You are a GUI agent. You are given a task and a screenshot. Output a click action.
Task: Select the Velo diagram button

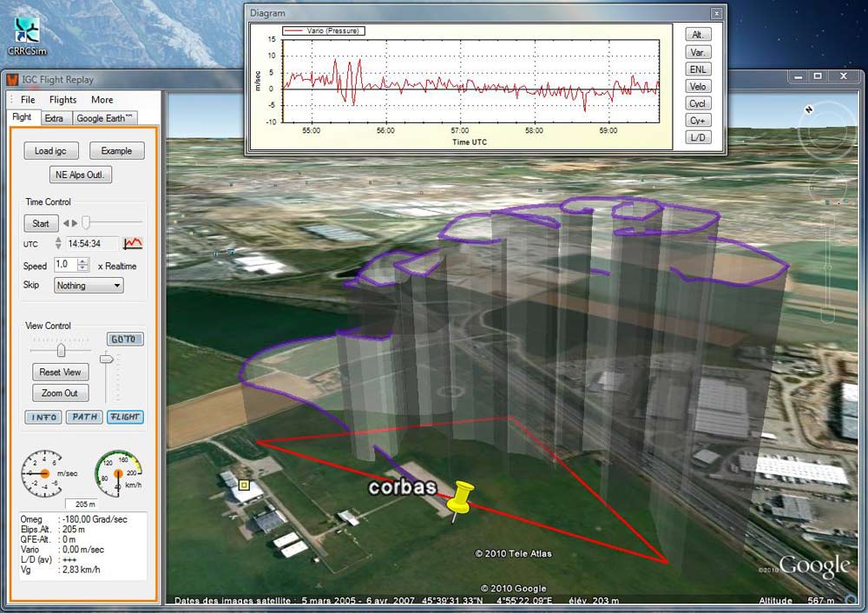(x=698, y=86)
